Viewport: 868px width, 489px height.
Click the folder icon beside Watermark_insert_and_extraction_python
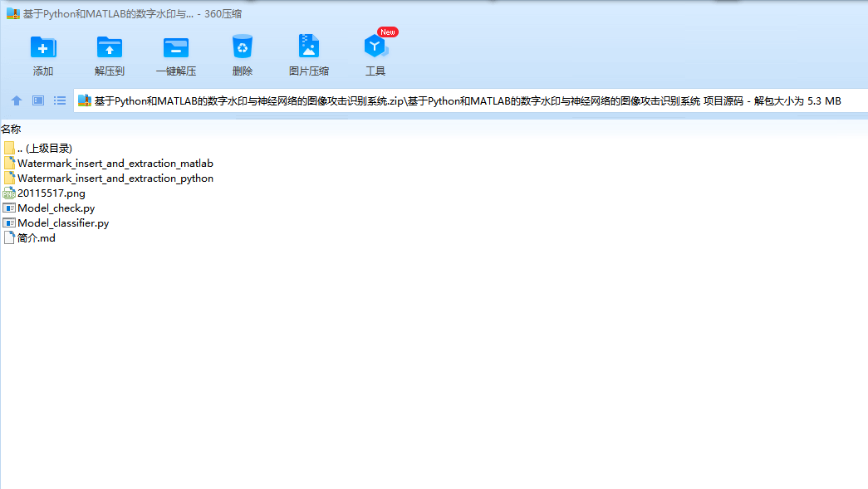[9, 178]
